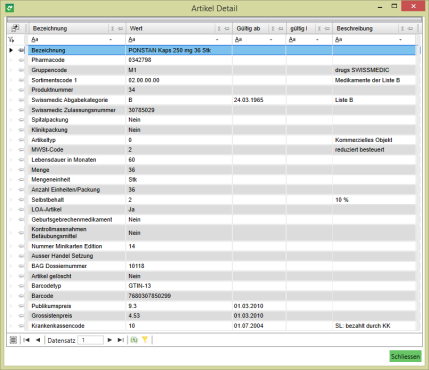Screen dimensions: 429x370
Task: Pin the Beschreibung column header
Action: coord(410,29)
